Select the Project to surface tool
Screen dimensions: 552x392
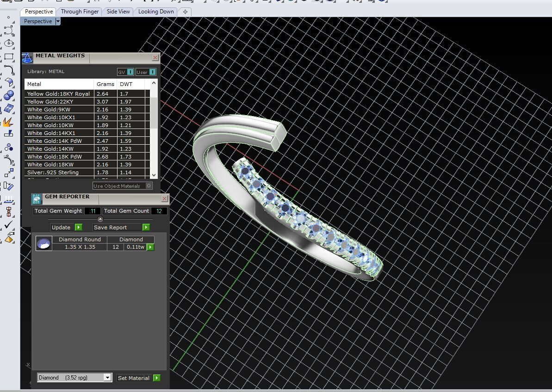[x=9, y=199]
